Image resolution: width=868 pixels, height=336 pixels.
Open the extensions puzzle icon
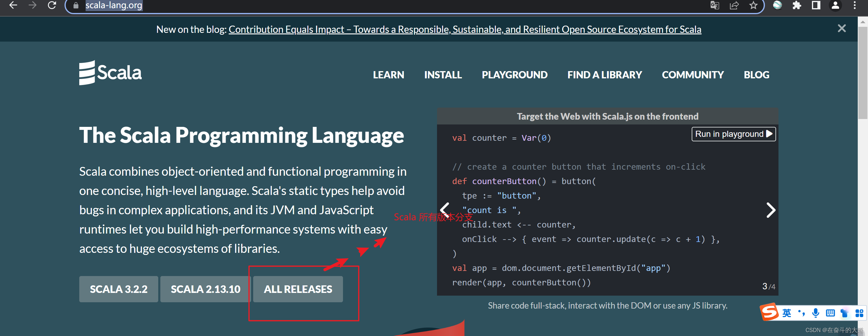coord(797,5)
